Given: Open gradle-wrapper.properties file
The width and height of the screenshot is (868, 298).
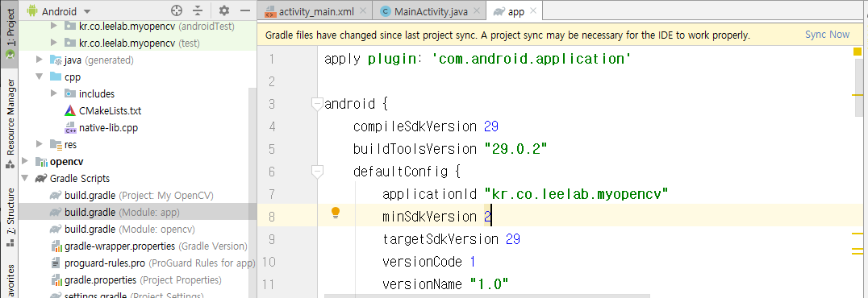Looking at the screenshot, I should point(156,246).
